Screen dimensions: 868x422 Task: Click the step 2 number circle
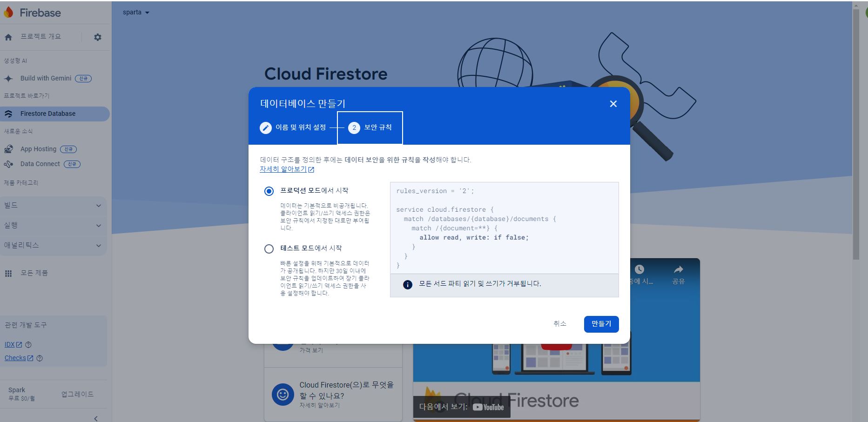pyautogui.click(x=354, y=128)
